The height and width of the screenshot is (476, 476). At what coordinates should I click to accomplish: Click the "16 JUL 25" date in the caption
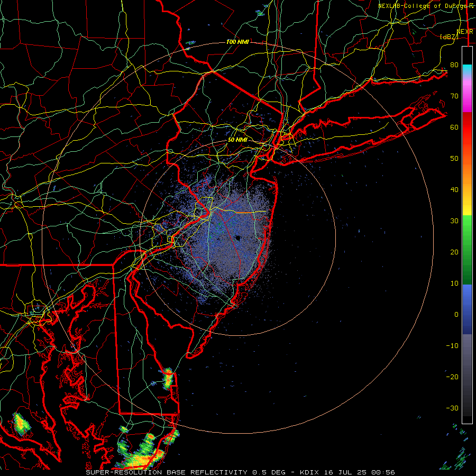(x=346, y=472)
